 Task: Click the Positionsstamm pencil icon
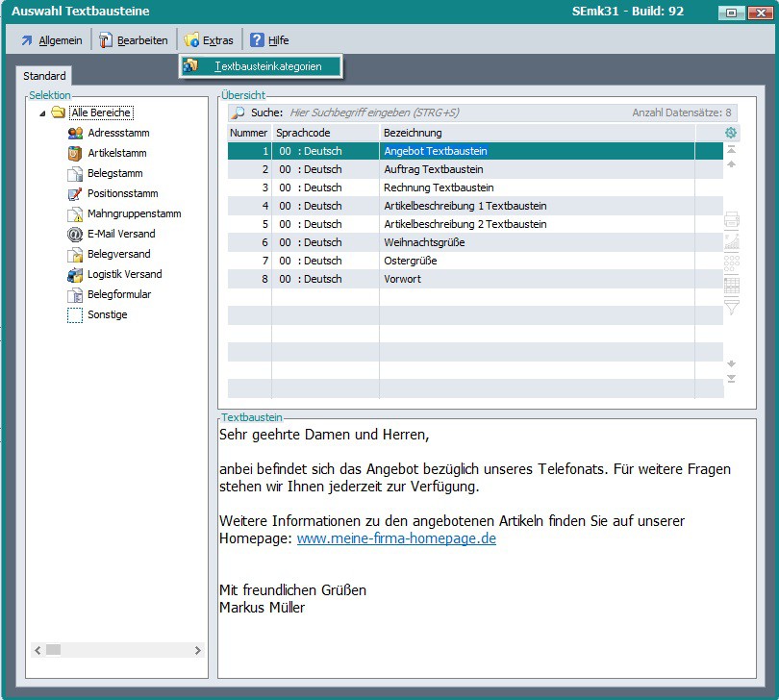pyautogui.click(x=75, y=194)
